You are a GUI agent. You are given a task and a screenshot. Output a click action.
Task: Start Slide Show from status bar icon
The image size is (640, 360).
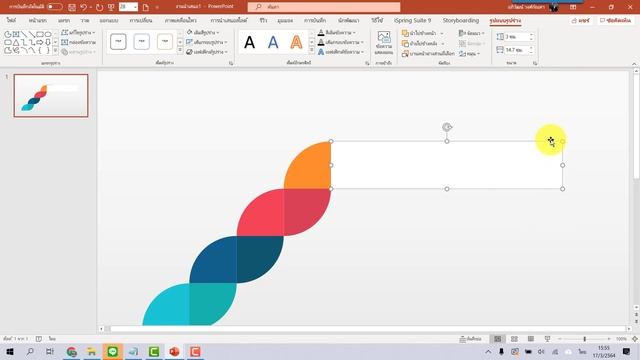coord(547,339)
